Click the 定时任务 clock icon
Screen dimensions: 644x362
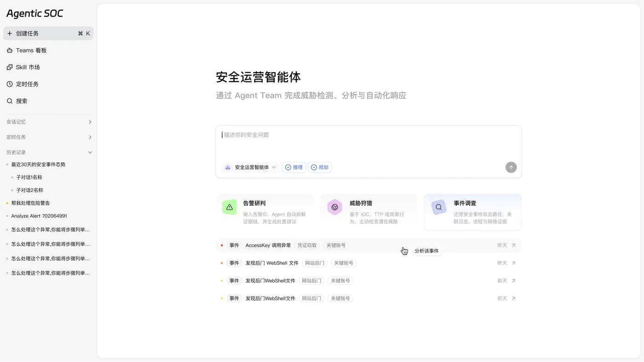tap(10, 84)
